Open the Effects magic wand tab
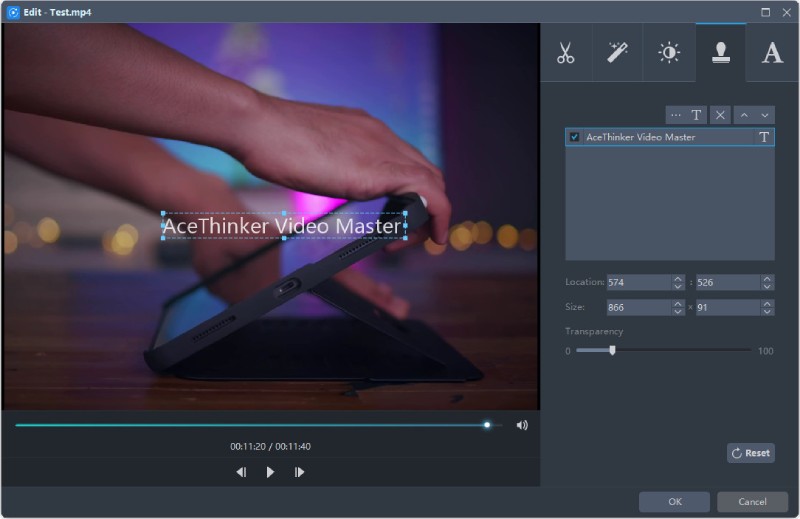 pyautogui.click(x=617, y=53)
